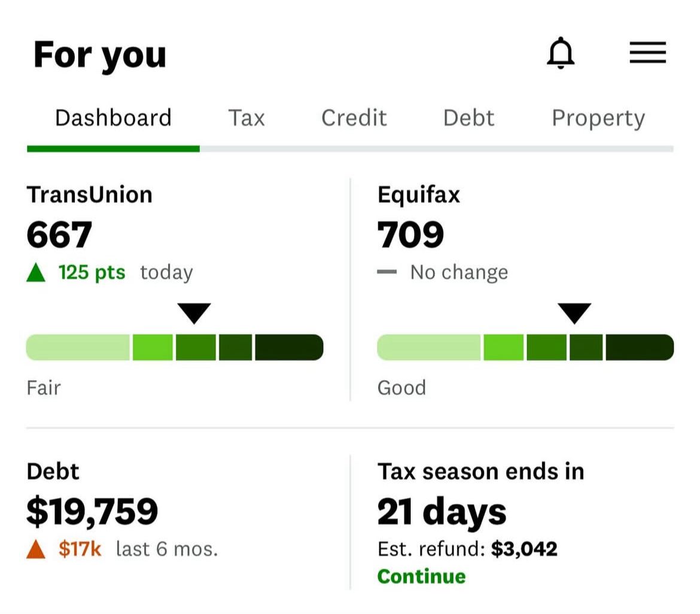Image resolution: width=700 pixels, height=614 pixels.
Task: Click the black marker above the Equifax gauge
Action: click(x=576, y=312)
